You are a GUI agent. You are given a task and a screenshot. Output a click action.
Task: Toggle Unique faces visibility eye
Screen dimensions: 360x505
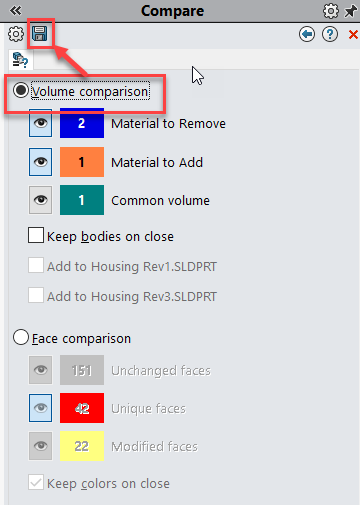tap(40, 408)
